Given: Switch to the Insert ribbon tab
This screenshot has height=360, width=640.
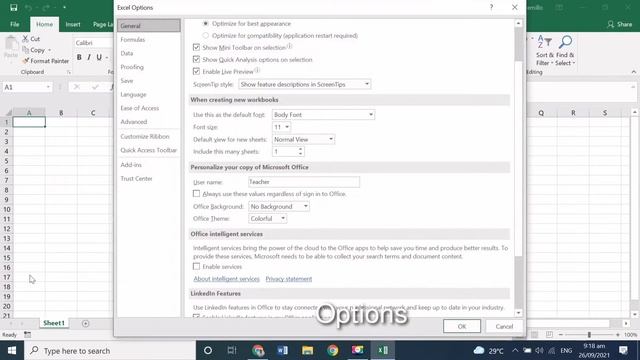Looking at the screenshot, I should (73, 24).
